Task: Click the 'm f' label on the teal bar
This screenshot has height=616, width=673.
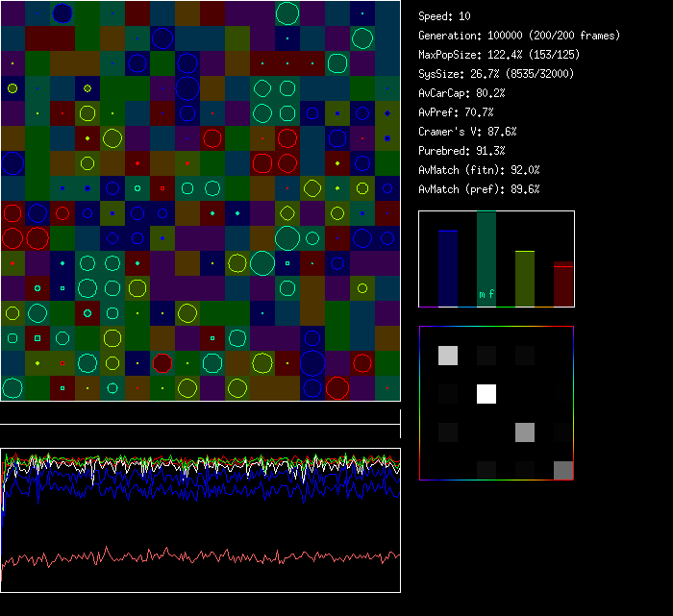Action: click(486, 294)
